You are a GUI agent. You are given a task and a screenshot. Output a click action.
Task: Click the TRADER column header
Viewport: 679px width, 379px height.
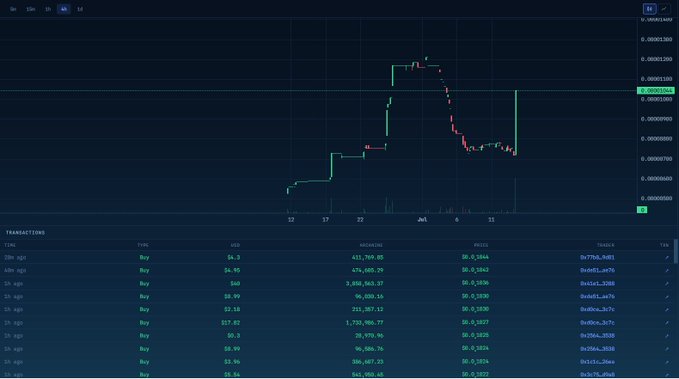click(x=605, y=245)
